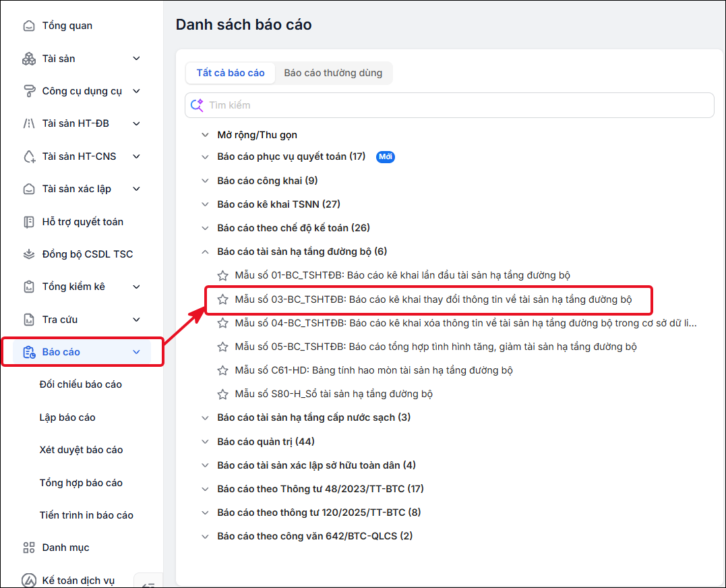Image resolution: width=726 pixels, height=588 pixels.
Task: Open Xét duyệt báo cáo submenu
Action: tap(81, 450)
